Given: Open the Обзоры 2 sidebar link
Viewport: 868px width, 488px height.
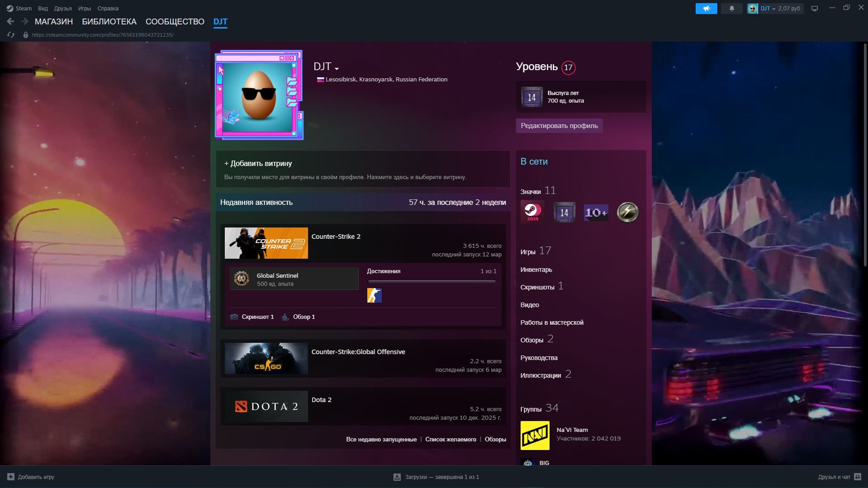Looking at the screenshot, I should (537, 339).
